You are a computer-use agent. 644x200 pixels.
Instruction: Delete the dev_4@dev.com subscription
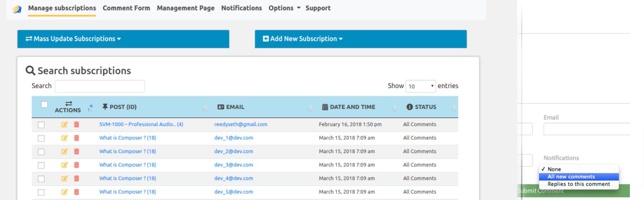(77, 179)
